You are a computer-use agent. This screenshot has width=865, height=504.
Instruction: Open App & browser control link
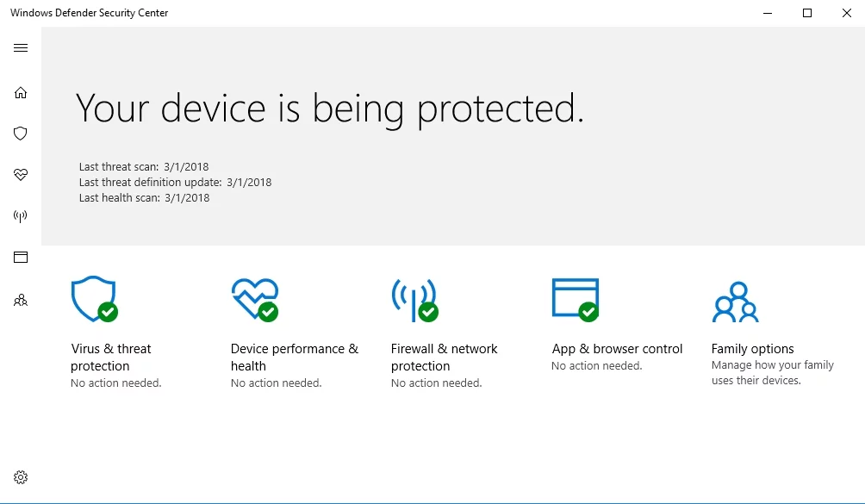click(x=617, y=349)
